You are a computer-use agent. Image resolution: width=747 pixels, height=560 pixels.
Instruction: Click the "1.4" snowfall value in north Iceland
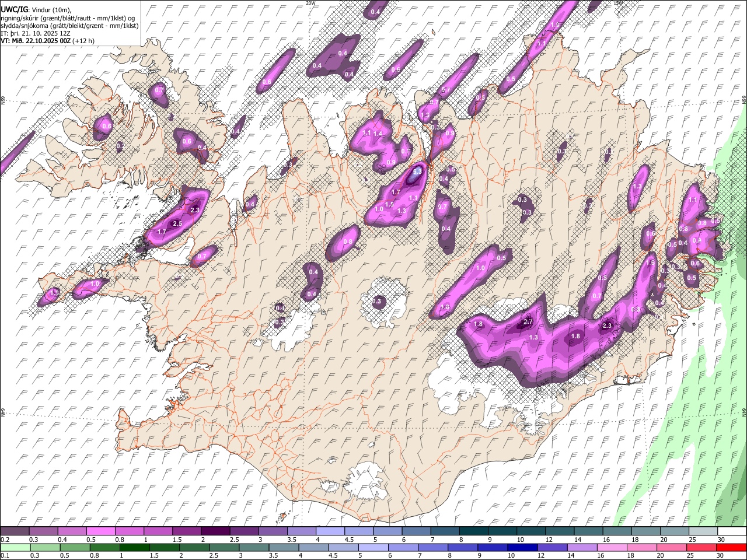point(378,134)
